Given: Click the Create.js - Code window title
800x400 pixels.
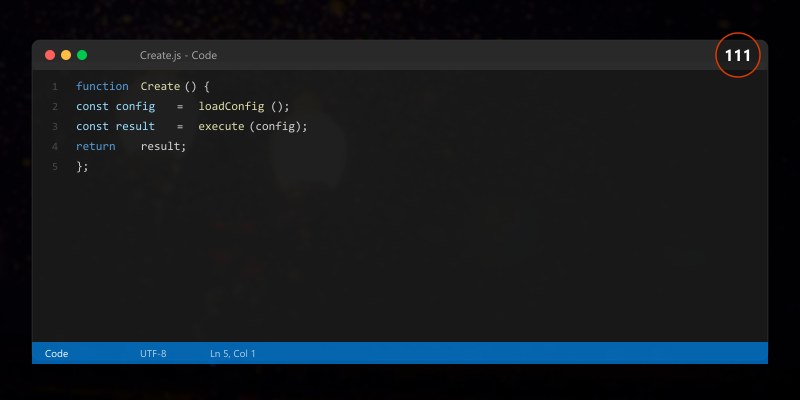Looking at the screenshot, I should (179, 55).
